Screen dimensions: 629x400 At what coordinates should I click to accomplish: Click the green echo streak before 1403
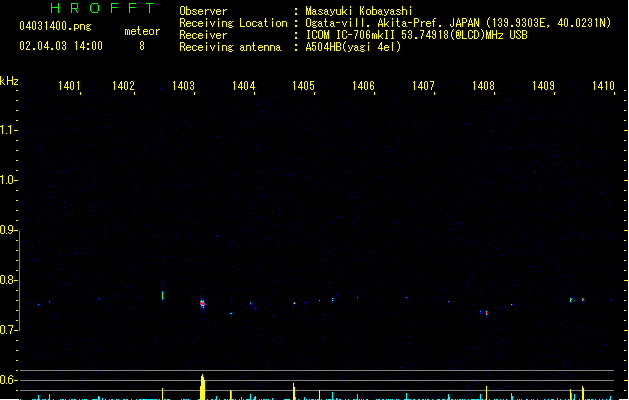click(x=162, y=295)
